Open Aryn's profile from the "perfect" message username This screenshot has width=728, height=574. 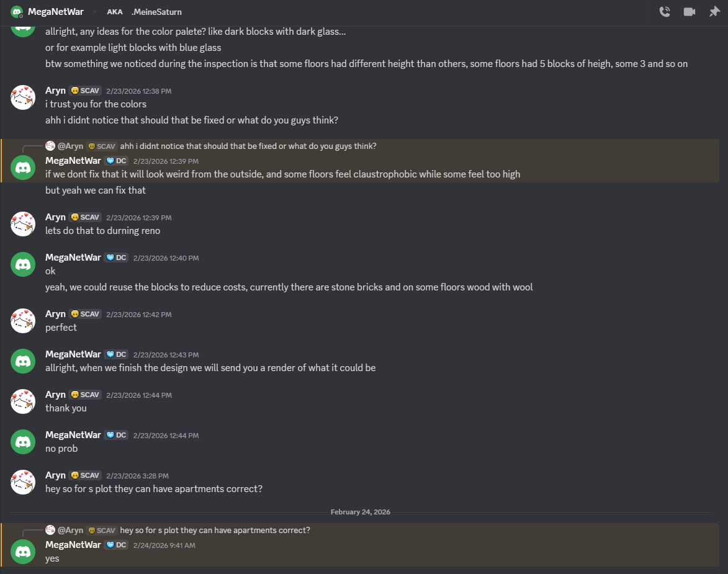pyautogui.click(x=55, y=314)
